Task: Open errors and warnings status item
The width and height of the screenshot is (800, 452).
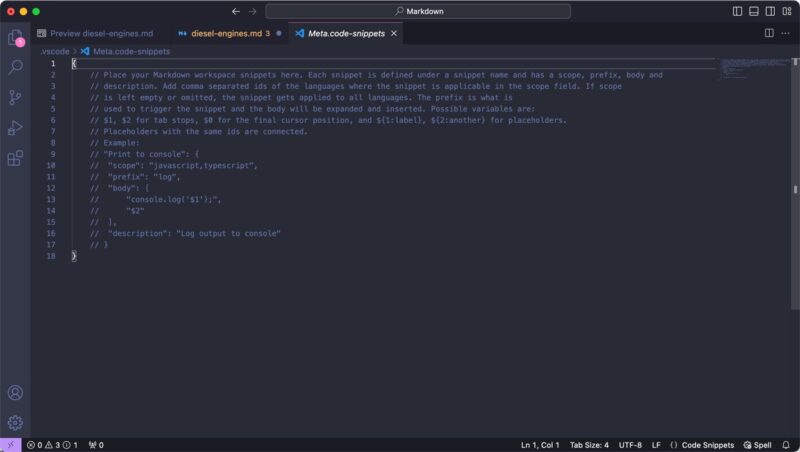Action: click(x=52, y=445)
